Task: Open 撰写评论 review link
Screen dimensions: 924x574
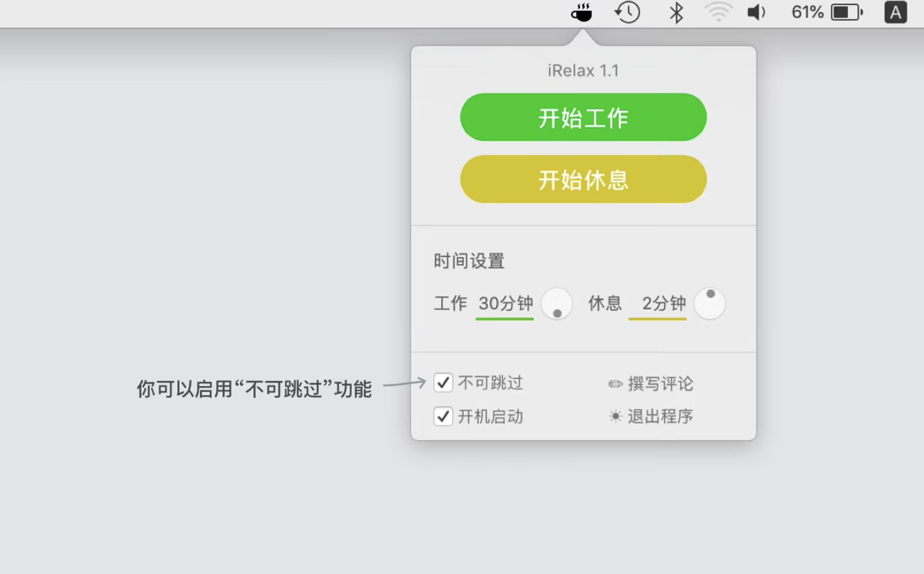Action: pyautogui.click(x=660, y=384)
